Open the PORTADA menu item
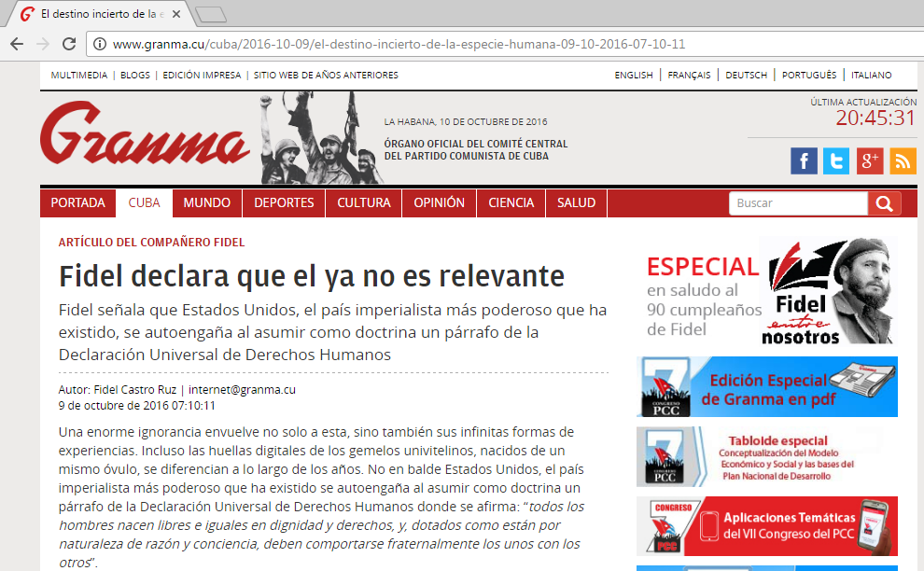 [77, 202]
